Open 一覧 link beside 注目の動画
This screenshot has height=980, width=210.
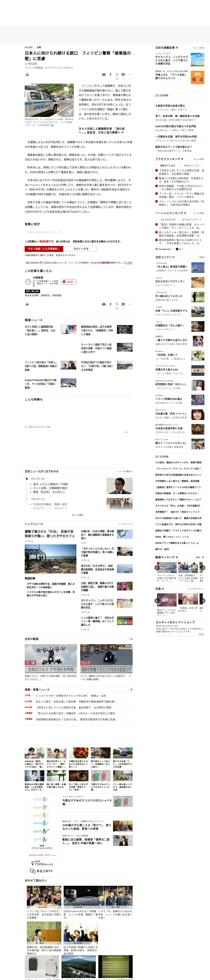[x=130, y=639]
